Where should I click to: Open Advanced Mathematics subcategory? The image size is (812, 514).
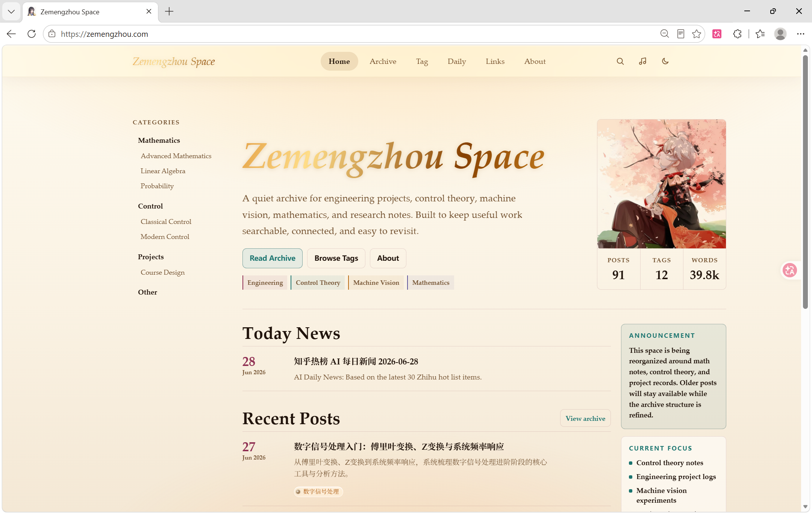(176, 156)
